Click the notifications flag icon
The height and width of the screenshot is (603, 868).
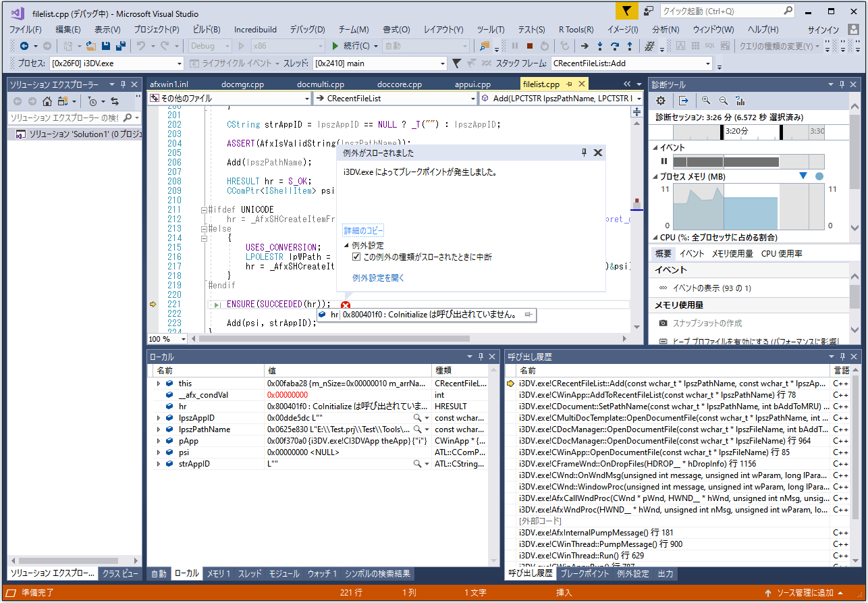[x=626, y=11]
